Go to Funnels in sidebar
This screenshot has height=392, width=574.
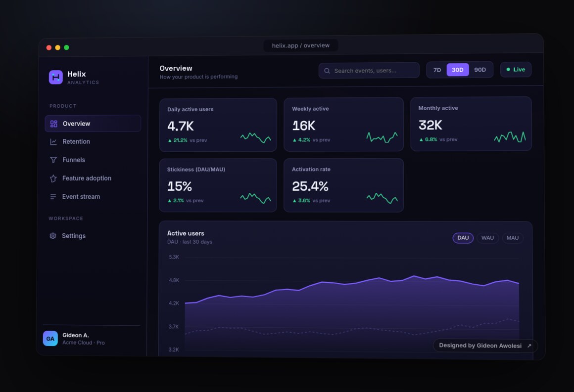tap(93, 160)
